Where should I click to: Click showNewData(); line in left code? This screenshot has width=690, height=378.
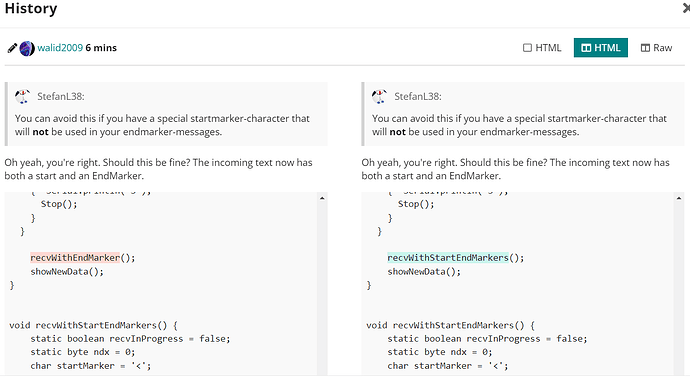click(x=67, y=272)
